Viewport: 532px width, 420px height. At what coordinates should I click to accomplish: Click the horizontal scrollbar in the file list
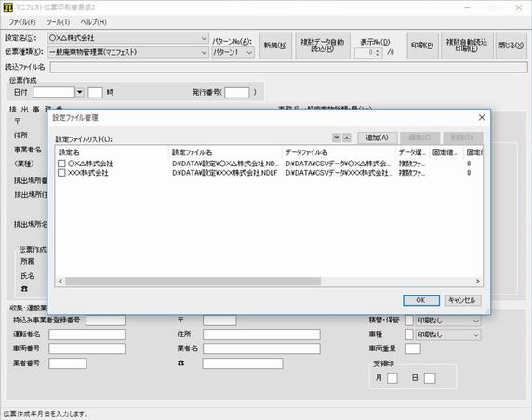tap(193, 281)
